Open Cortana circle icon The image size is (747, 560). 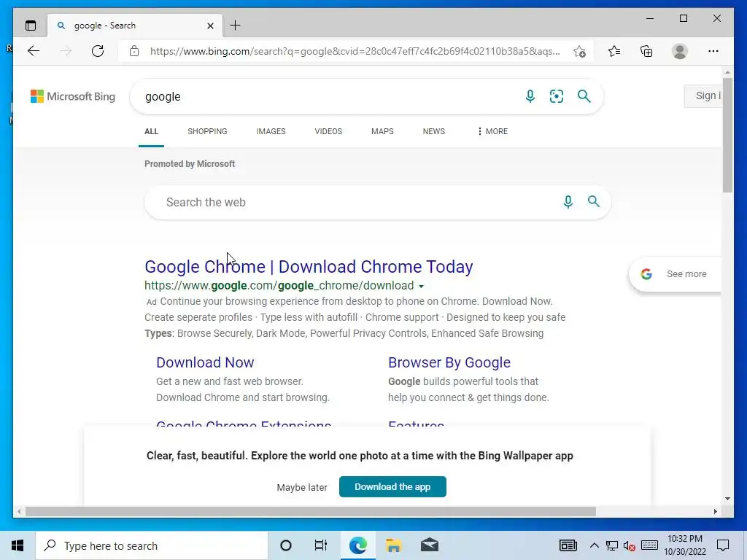click(286, 545)
